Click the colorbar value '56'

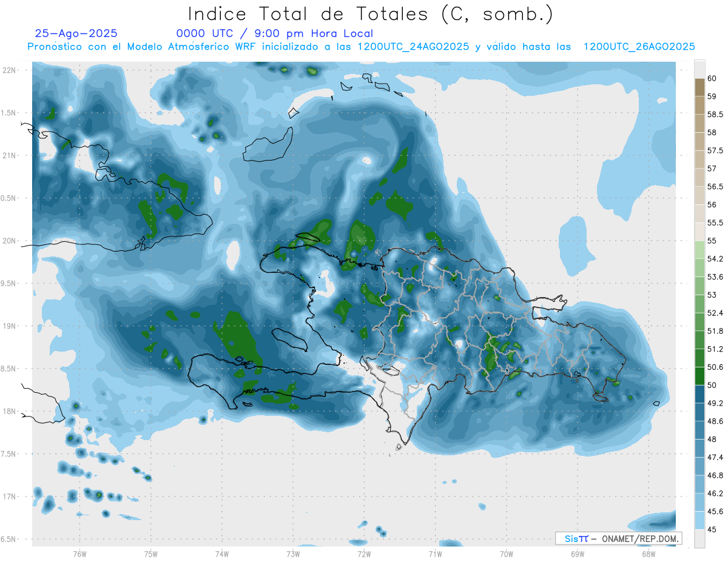pyautogui.click(x=712, y=204)
